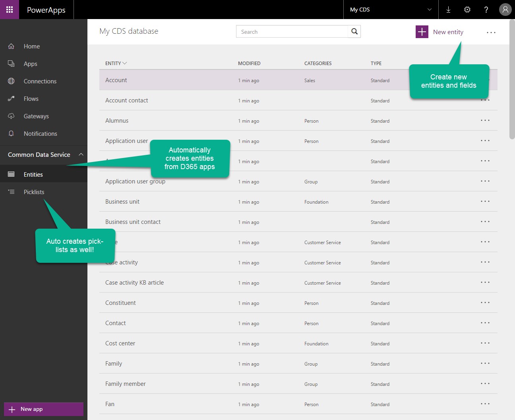Viewport: 515px width, 420px height.
Task: Open the app launcher grid
Action: (10, 10)
